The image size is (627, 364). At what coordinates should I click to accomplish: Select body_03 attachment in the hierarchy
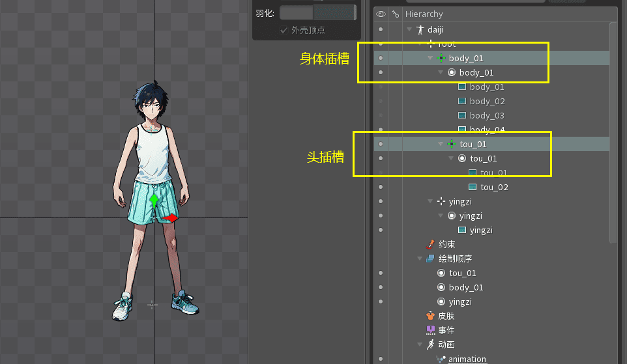pos(487,116)
